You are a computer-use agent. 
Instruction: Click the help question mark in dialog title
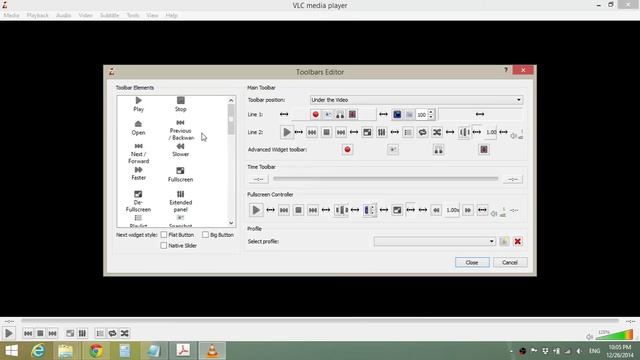pos(506,70)
